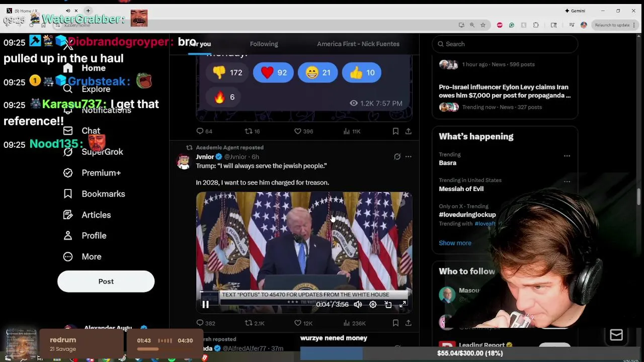Open Messiah of Evil trending topic
This screenshot has height=362, width=644.
(461, 189)
